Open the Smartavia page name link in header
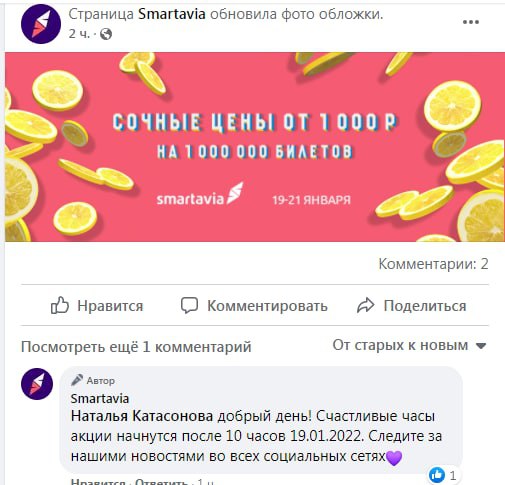This screenshot has width=505, height=485. [172, 14]
